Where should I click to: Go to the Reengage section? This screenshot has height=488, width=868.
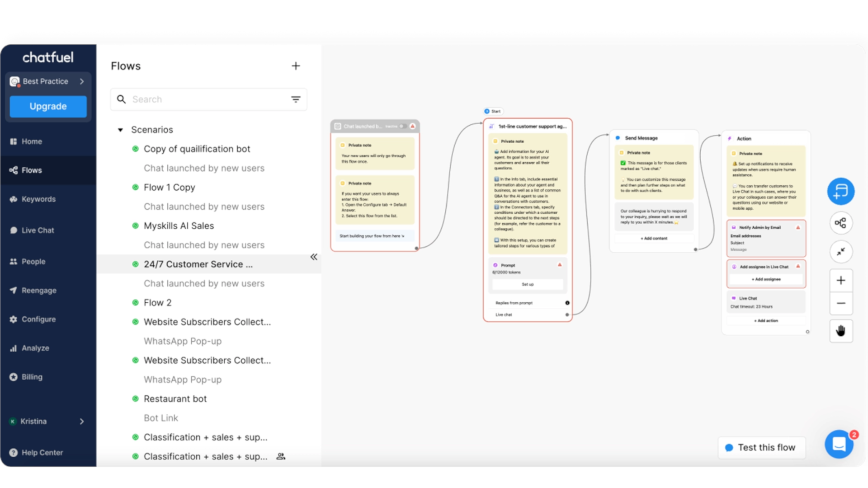(x=39, y=291)
